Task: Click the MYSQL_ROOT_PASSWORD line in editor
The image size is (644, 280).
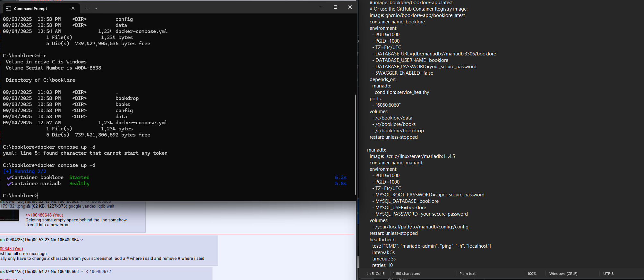Action: pyautogui.click(x=428, y=195)
